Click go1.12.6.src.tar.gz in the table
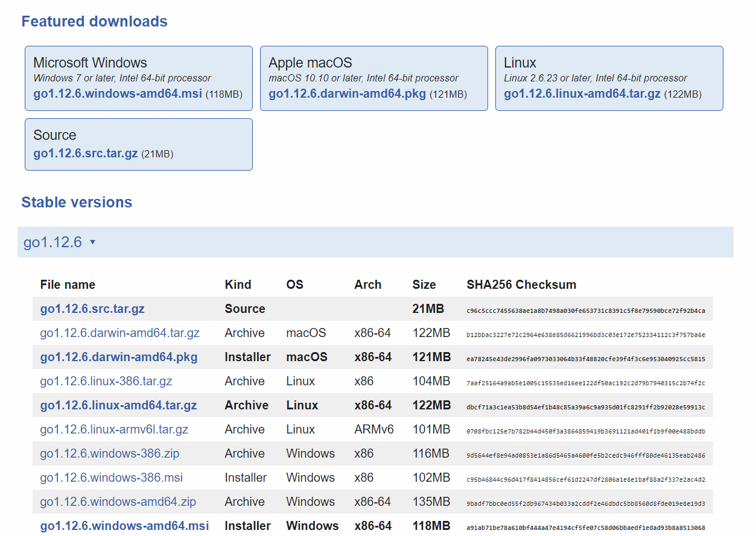The width and height of the screenshot is (756, 536). pos(92,309)
